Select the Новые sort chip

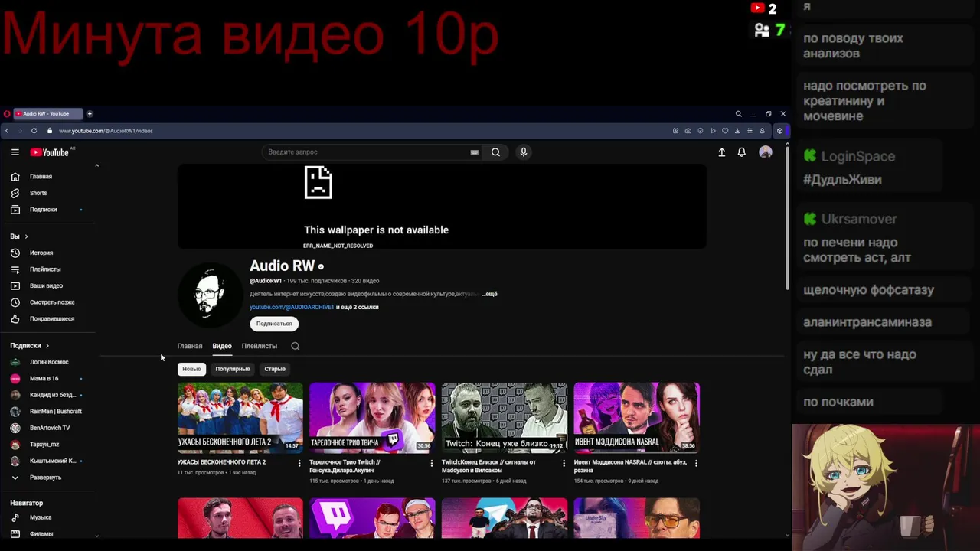click(191, 369)
